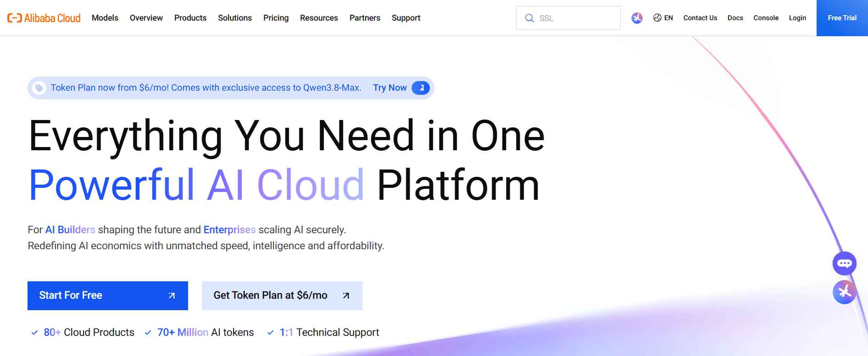The width and height of the screenshot is (868, 356).
Task: Click the Login link
Action: [797, 18]
